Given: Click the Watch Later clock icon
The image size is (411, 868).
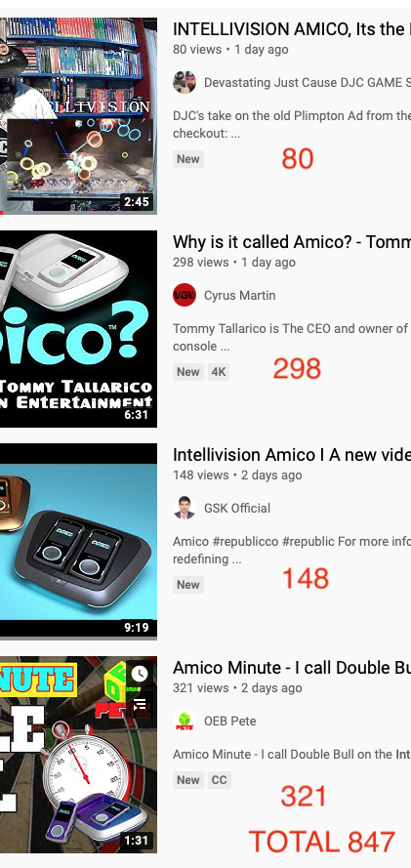Looking at the screenshot, I should 140,674.
